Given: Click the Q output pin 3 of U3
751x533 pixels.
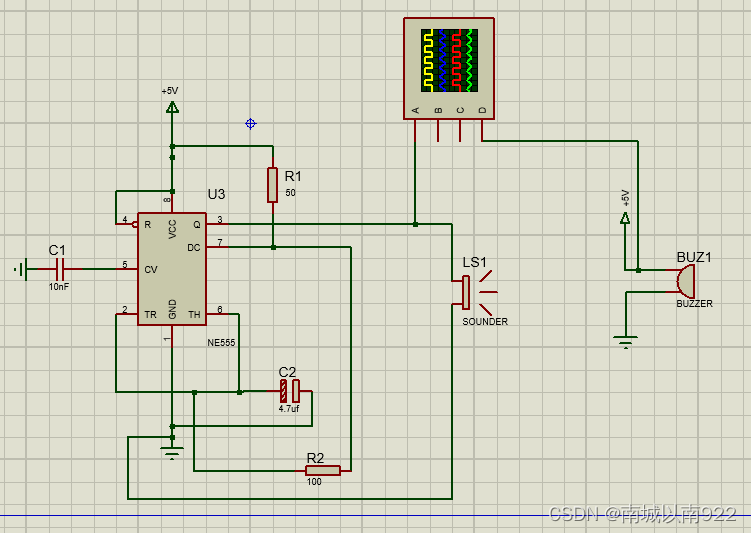Looking at the screenshot, I should click(217, 224).
